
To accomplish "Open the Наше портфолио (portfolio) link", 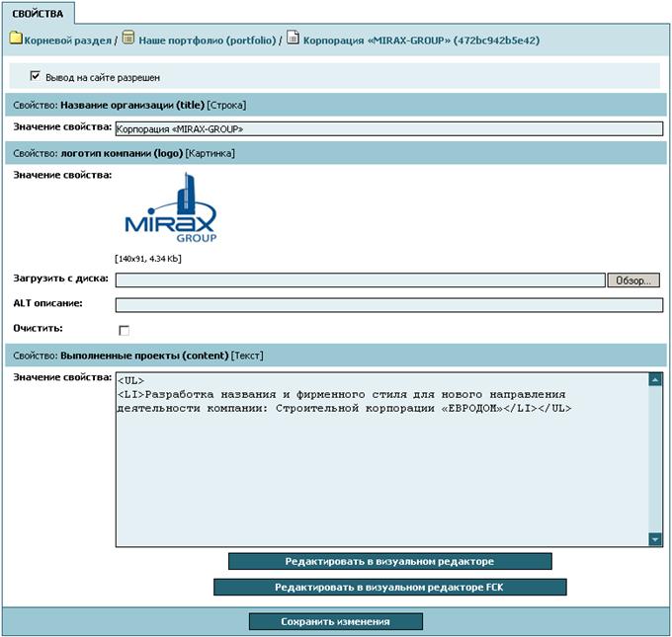I will 207,40.
